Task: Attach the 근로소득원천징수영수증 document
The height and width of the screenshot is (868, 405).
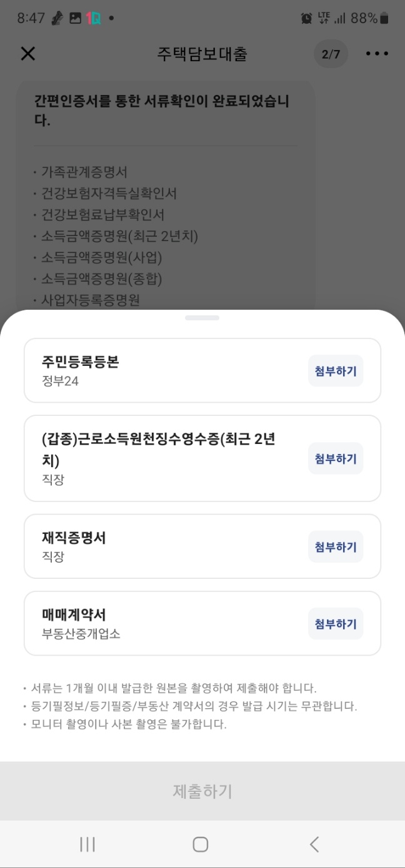Action: (x=335, y=458)
